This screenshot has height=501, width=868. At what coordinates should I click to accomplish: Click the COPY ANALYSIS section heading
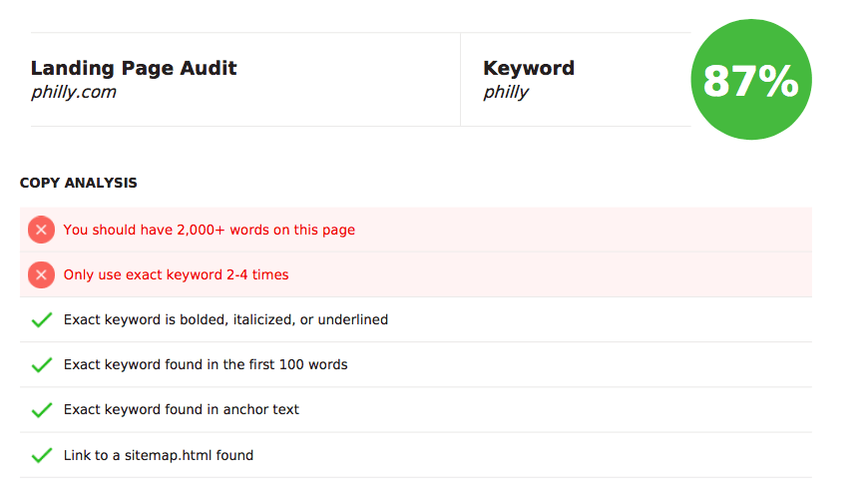[x=79, y=184]
